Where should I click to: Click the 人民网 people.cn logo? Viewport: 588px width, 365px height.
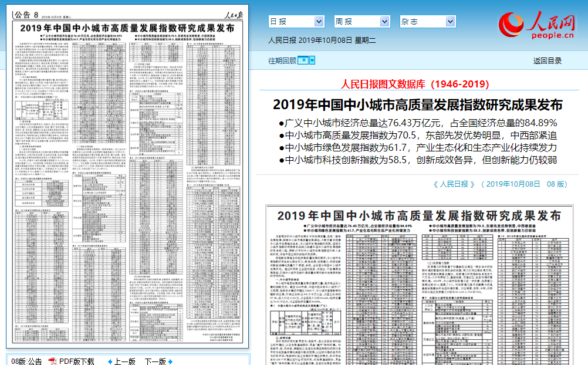pyautogui.click(x=537, y=25)
